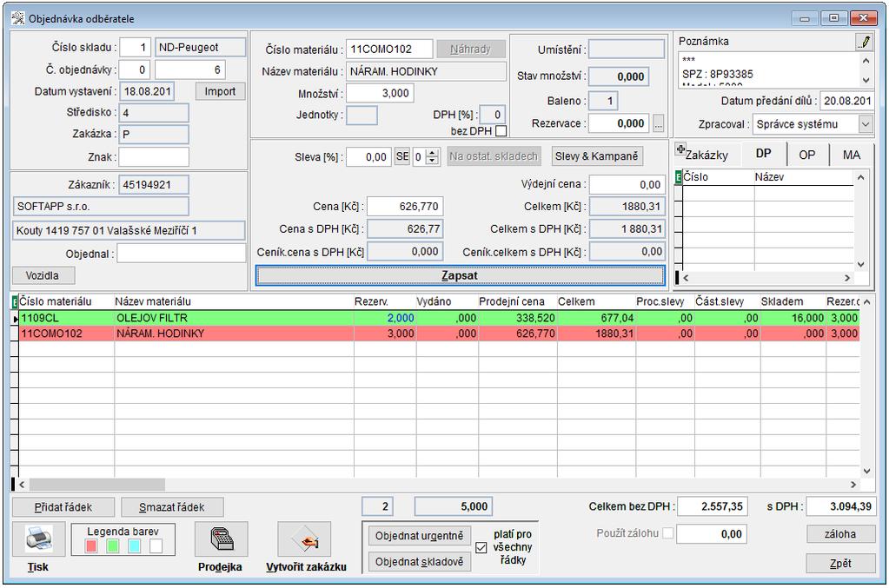Increase SE spinner value
Viewport: 889px width, 588px height.
pos(432,153)
